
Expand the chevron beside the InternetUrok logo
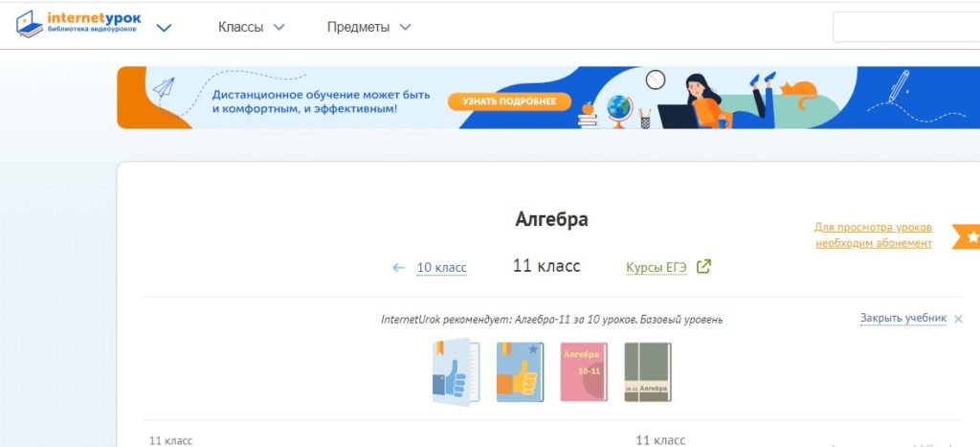(x=164, y=27)
